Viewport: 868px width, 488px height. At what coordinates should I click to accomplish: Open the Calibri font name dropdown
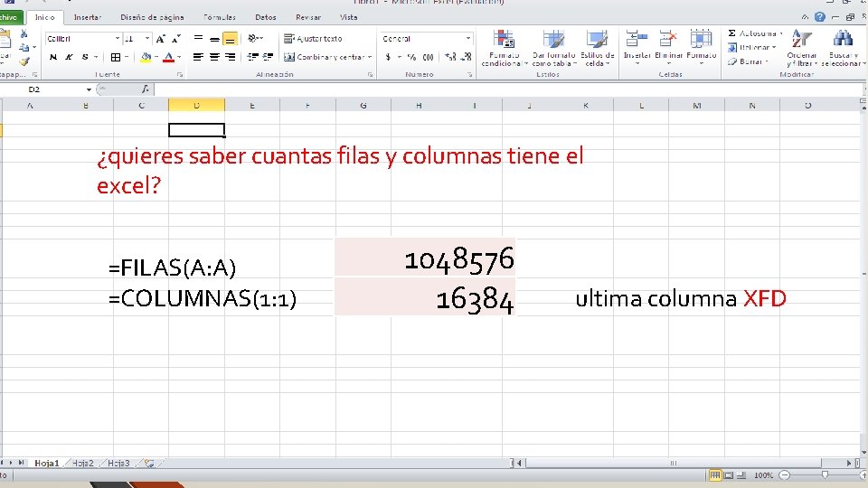click(x=118, y=39)
